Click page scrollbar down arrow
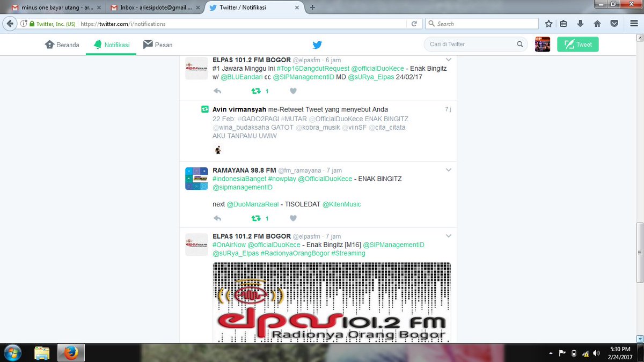 [639, 338]
